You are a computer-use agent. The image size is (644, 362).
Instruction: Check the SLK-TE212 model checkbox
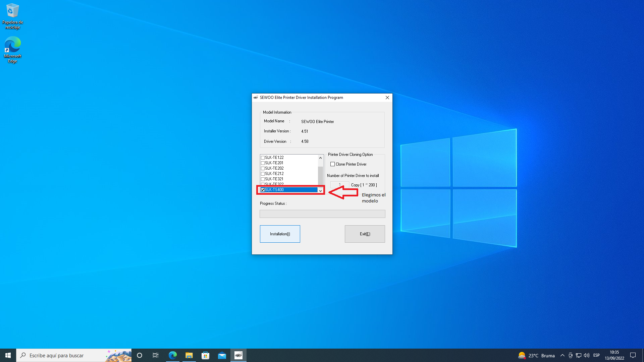(263, 174)
